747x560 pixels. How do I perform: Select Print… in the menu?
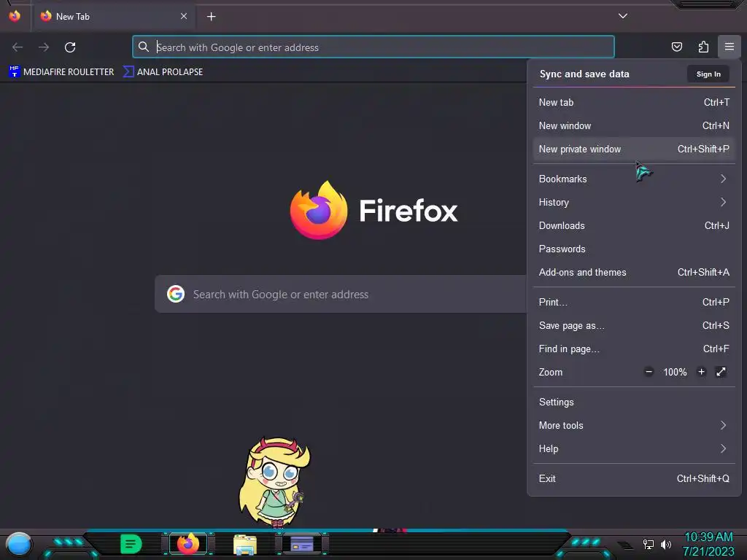coord(634,303)
